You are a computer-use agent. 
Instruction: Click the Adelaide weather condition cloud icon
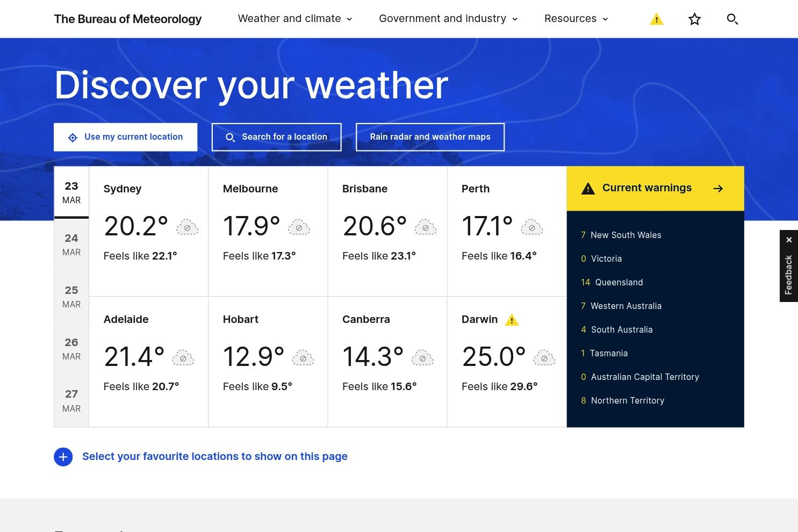pos(183,358)
